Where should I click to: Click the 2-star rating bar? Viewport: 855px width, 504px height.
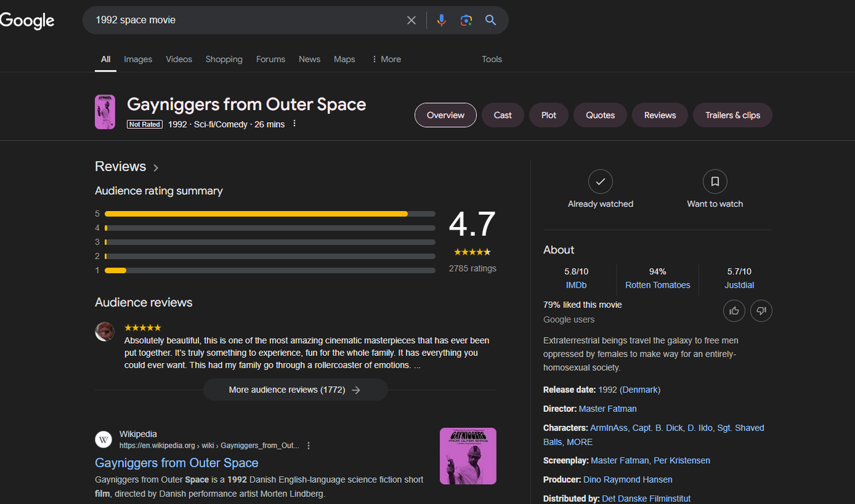(270, 256)
